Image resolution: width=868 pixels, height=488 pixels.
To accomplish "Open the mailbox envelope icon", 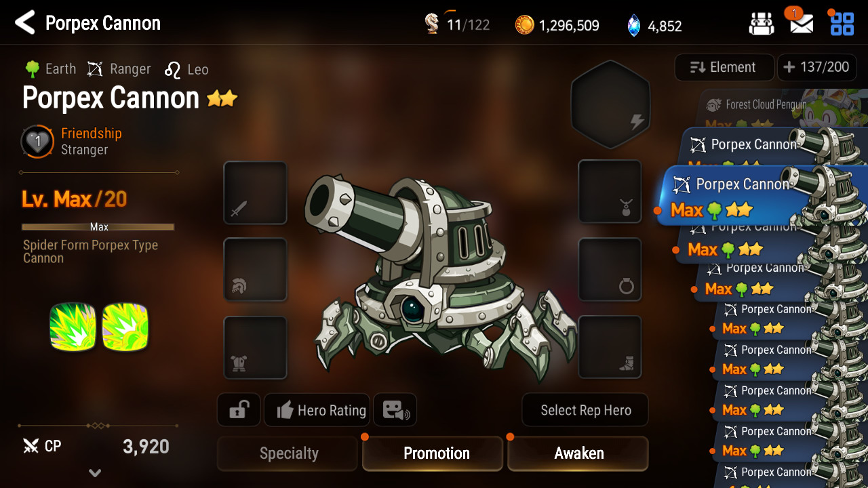I will tap(802, 24).
